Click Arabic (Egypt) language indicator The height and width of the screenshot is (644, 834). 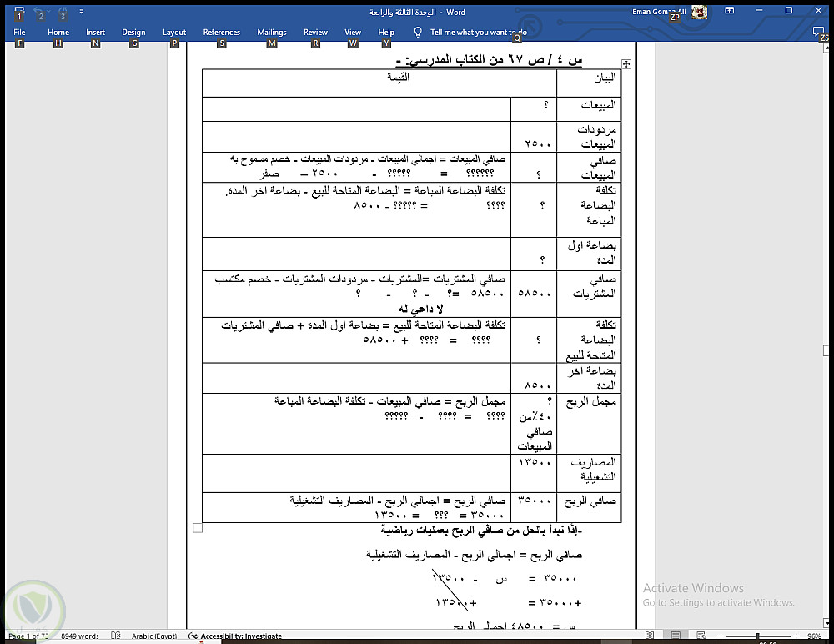[x=154, y=636]
